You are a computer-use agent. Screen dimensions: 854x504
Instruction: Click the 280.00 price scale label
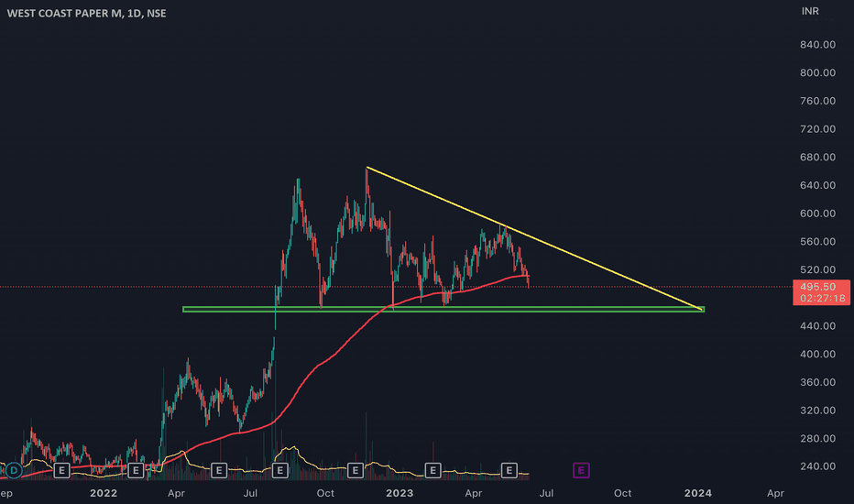pos(817,439)
